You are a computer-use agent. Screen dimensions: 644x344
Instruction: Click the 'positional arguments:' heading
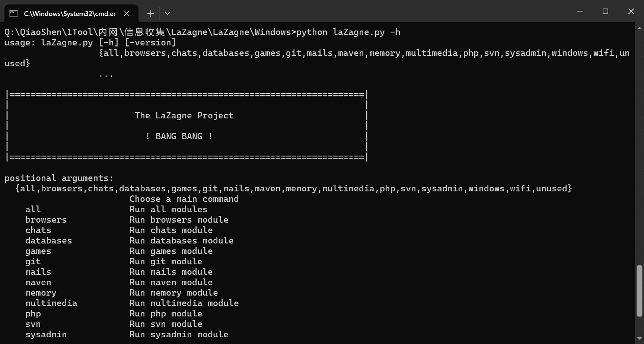pos(59,178)
